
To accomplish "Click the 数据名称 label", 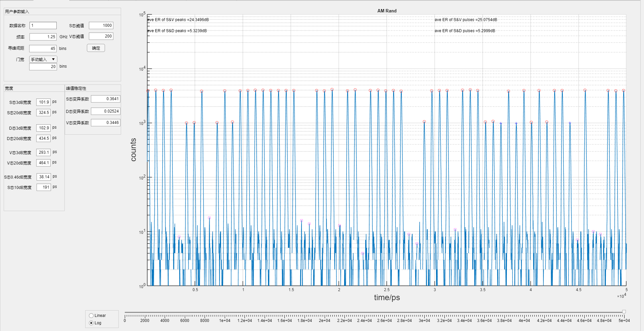I will pyautogui.click(x=17, y=25).
